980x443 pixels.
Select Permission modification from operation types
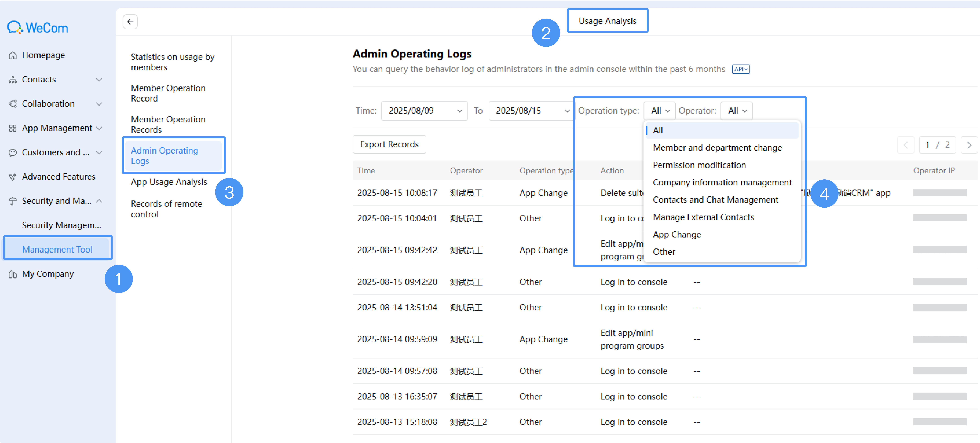tap(699, 165)
